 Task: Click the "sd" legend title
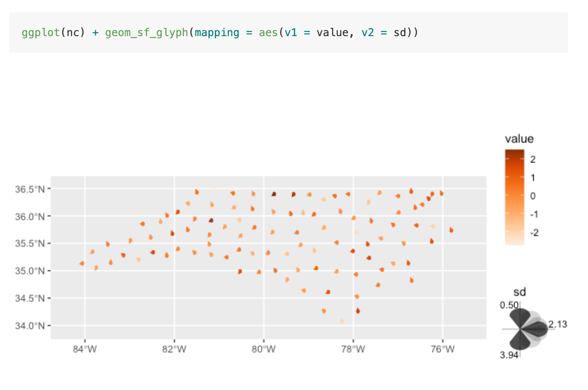click(519, 291)
